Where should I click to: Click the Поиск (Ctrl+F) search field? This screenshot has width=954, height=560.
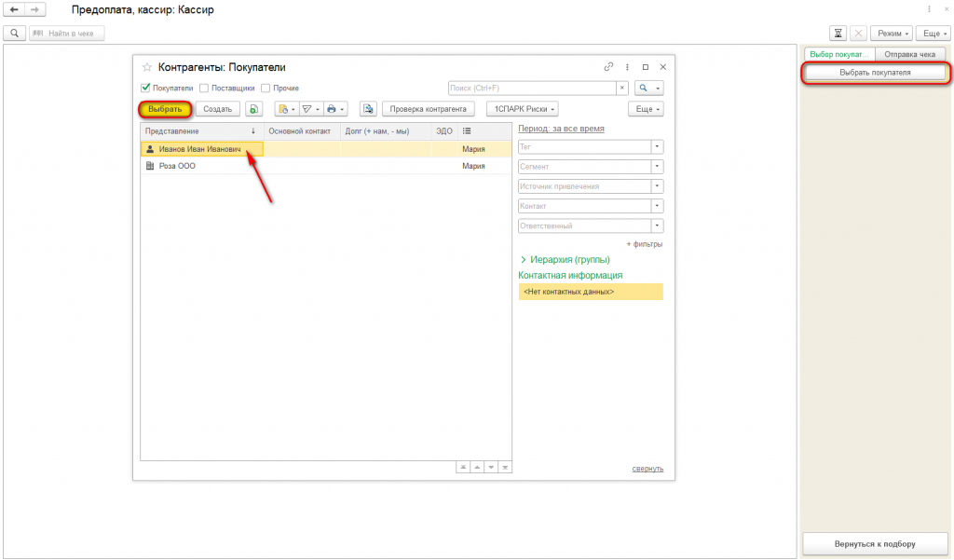532,89
